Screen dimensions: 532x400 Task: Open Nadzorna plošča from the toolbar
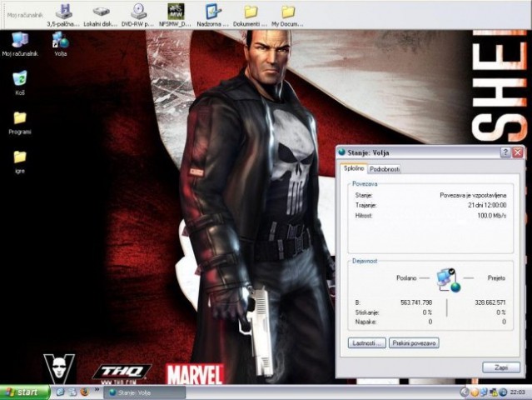pos(213,15)
